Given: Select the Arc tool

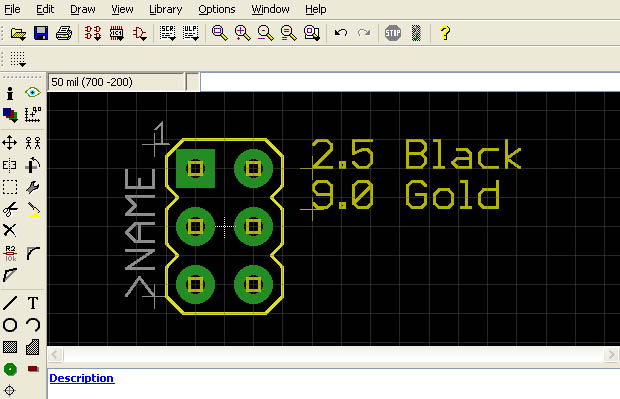Looking at the screenshot, I should (x=33, y=325).
